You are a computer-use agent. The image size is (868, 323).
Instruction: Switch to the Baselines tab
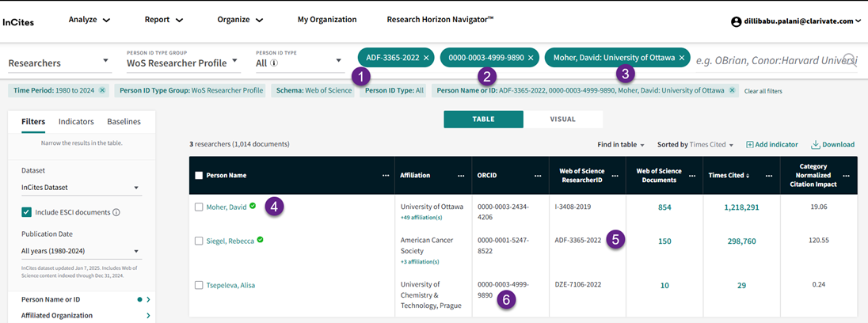[124, 122]
